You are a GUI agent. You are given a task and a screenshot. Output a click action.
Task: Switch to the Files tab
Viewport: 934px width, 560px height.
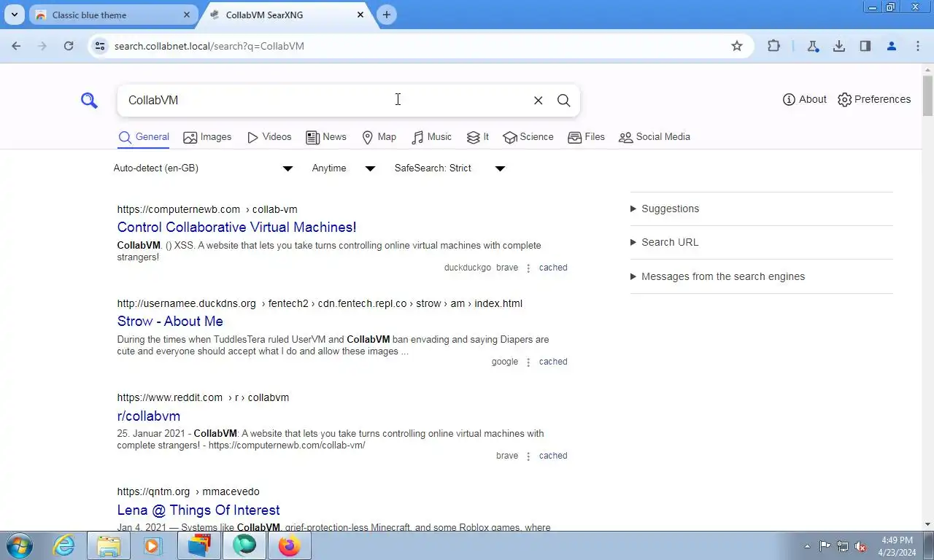click(586, 137)
